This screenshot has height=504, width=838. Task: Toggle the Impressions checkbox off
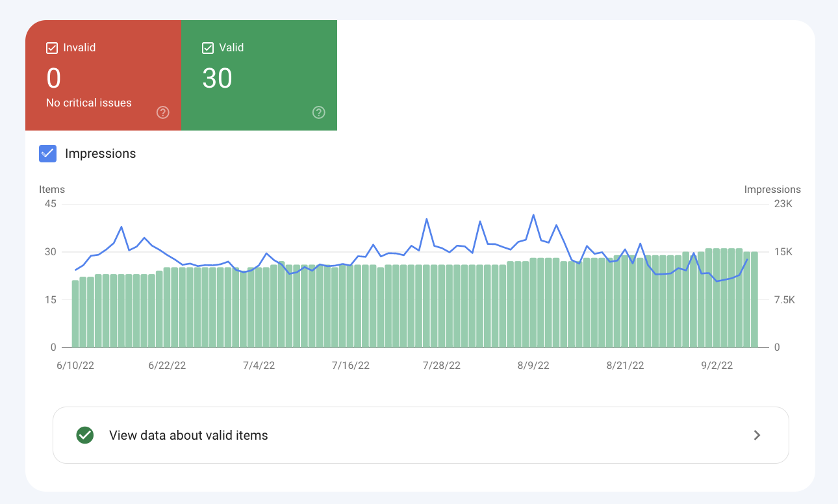pos(47,153)
